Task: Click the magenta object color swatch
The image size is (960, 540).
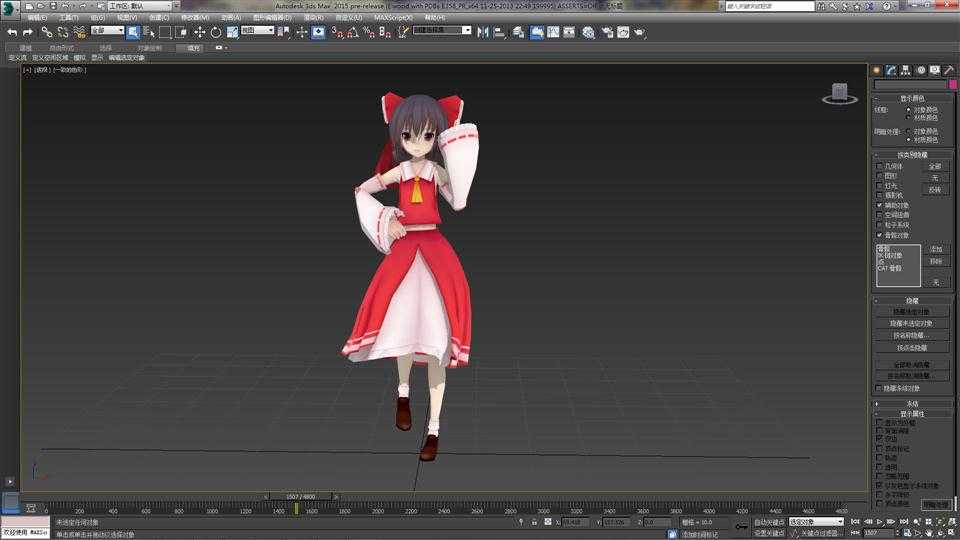Action: pos(953,84)
